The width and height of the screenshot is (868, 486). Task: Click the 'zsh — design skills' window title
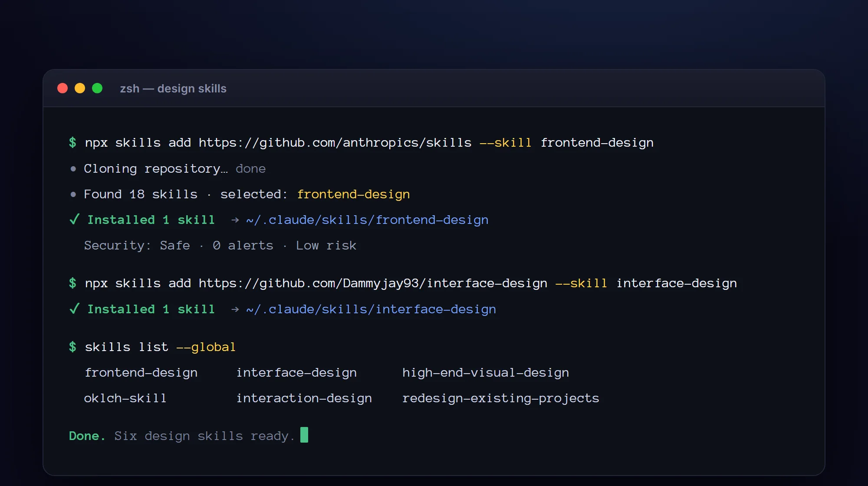(173, 89)
